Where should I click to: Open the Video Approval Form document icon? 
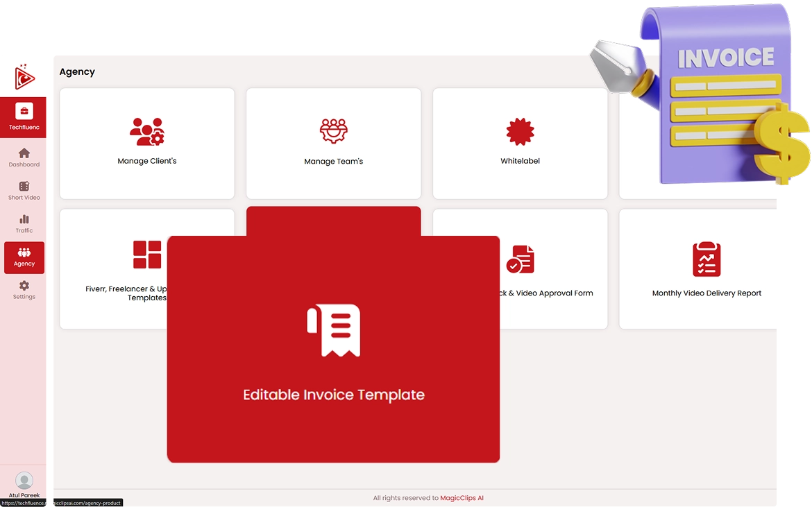coord(521,259)
